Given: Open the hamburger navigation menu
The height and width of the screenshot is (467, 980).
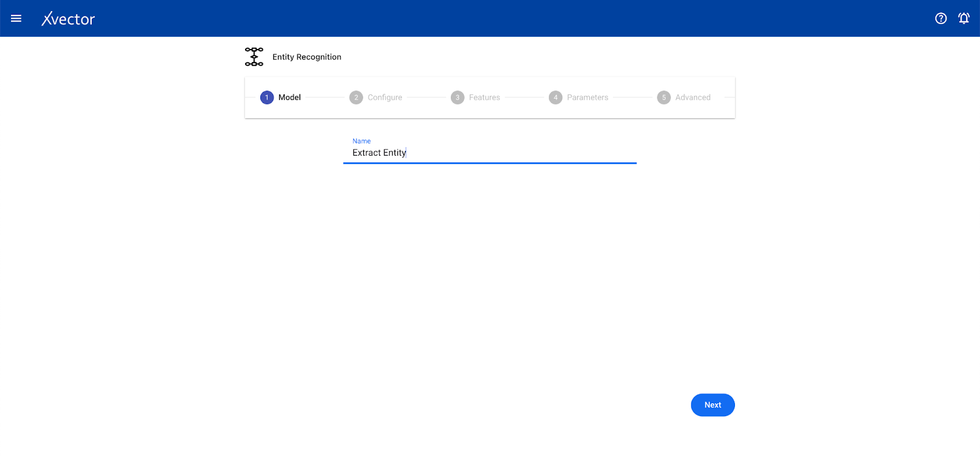Looking at the screenshot, I should [x=17, y=18].
